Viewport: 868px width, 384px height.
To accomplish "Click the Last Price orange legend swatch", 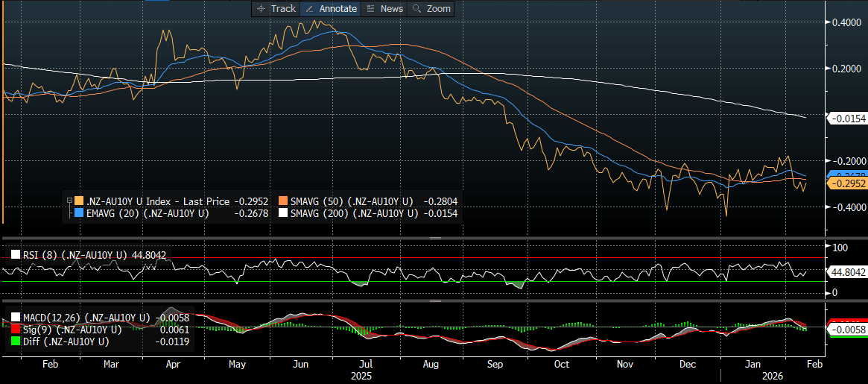I will (x=80, y=201).
